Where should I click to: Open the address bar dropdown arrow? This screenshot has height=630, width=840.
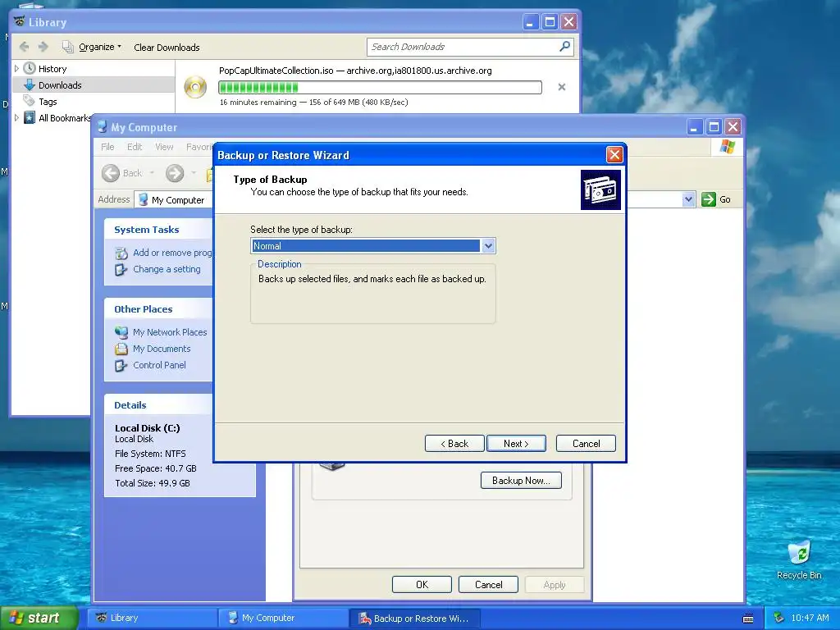click(x=688, y=200)
